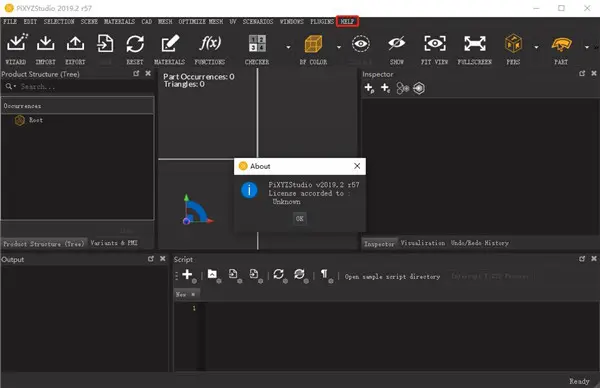Viewport: 600px width, 388px height.
Task: Open the Optimize Mesh menu
Action: [x=201, y=21]
